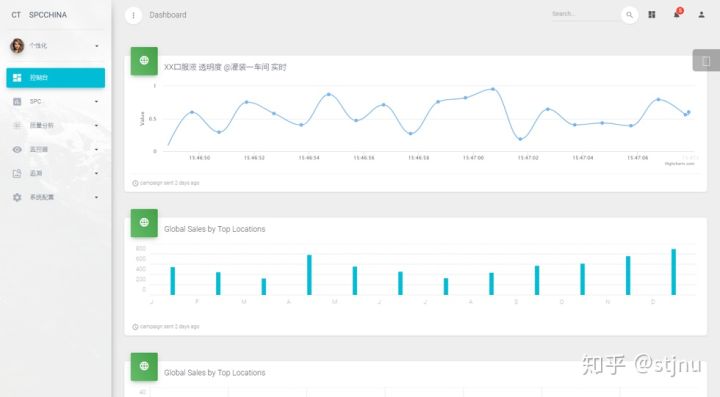Click green globe icon on bottom Global Sales card
Viewport: 720px width, 397px height.
tap(144, 366)
